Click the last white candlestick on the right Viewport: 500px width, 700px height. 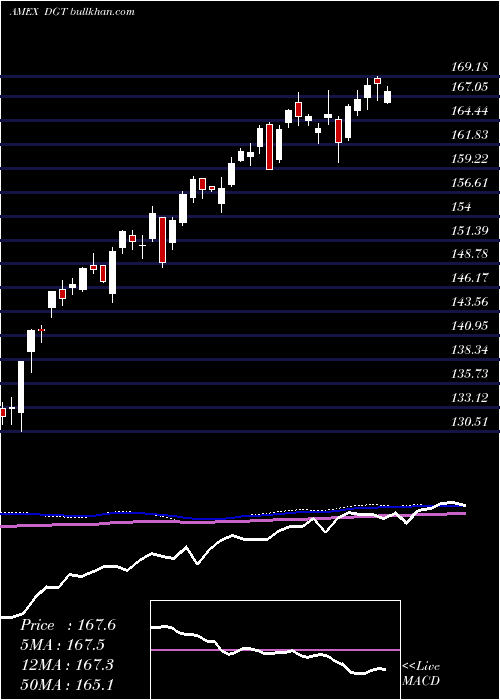(388, 96)
